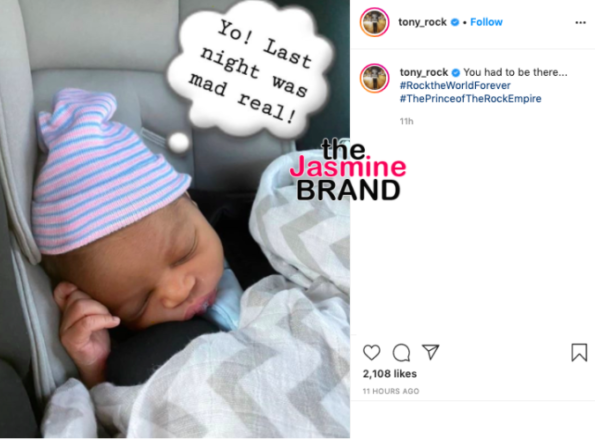Click the 11h caption timestamp

click(406, 121)
